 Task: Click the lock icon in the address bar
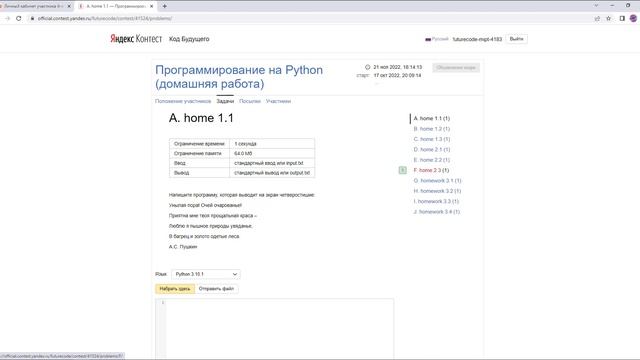coord(32,18)
